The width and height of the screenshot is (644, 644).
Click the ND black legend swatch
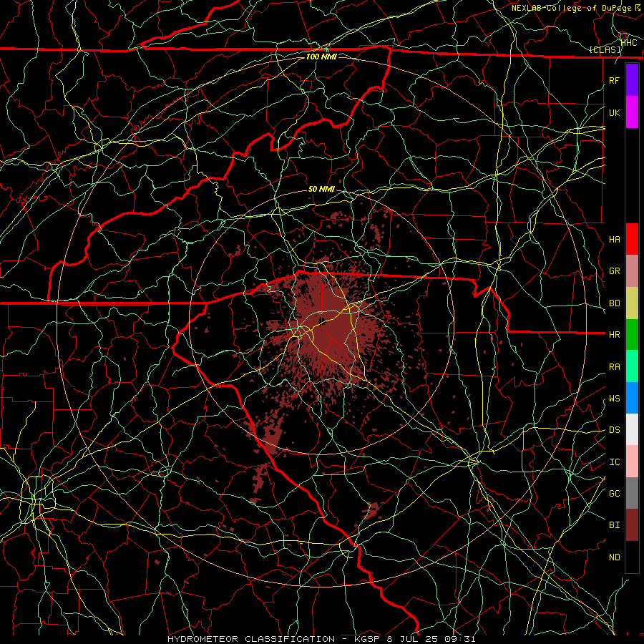coord(632,557)
